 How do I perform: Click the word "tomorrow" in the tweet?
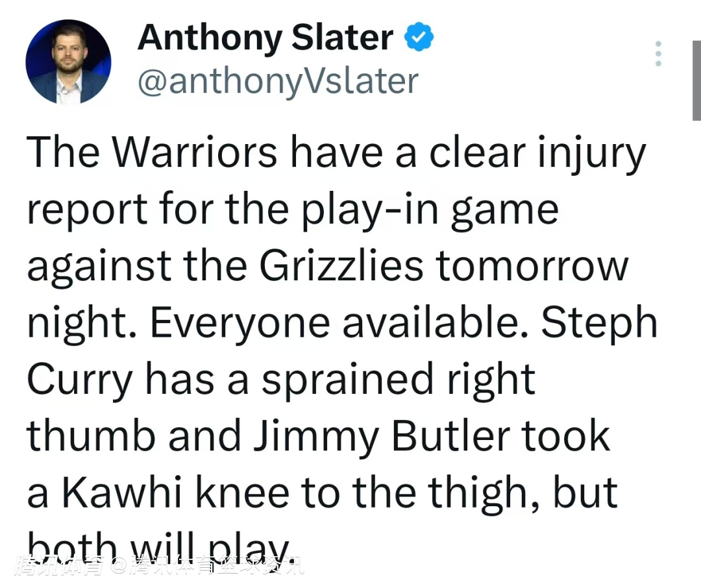[x=533, y=266]
